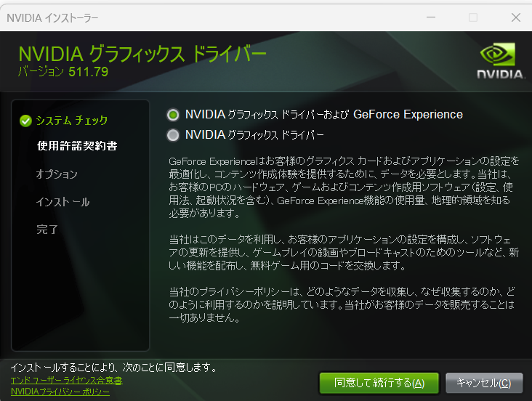Click paragraph starting 当社のプライバシーポリシーは

(x=342, y=304)
